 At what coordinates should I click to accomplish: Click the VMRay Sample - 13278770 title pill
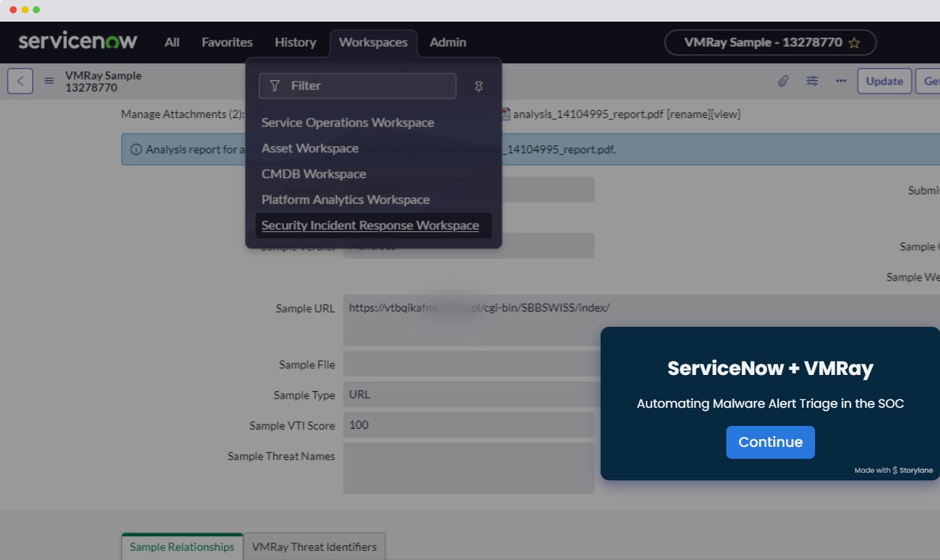click(x=770, y=42)
